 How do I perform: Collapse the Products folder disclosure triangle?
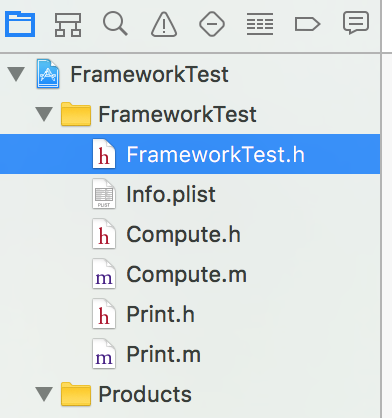click(44, 394)
